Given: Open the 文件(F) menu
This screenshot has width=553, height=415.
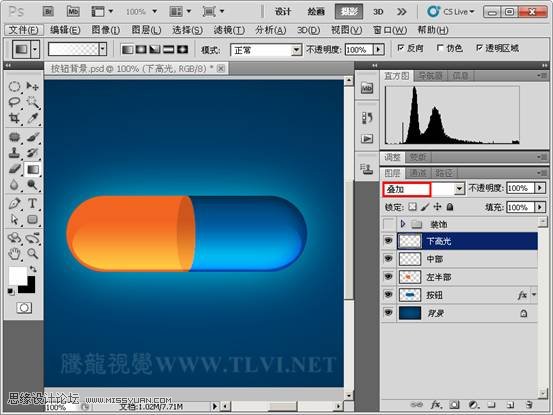Looking at the screenshot, I should 24,30.
